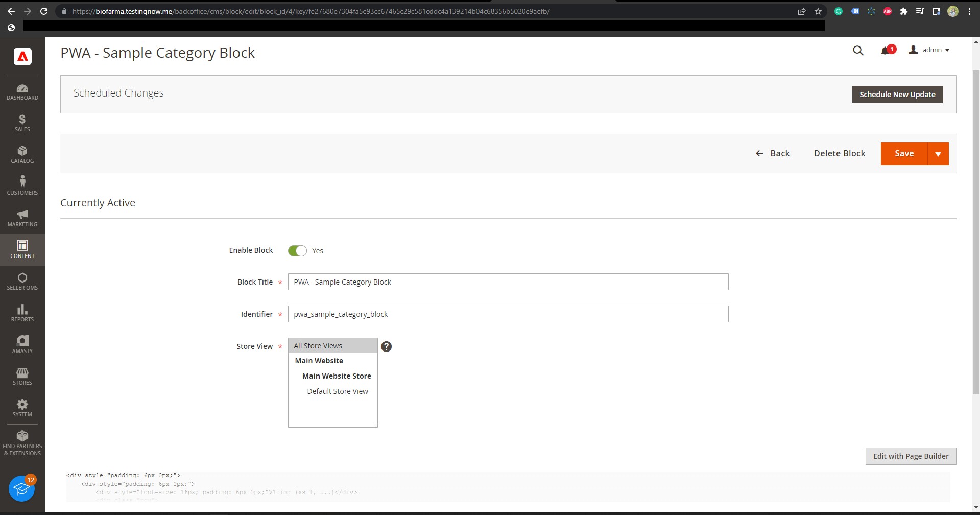Viewport: 980px width, 515px height.
Task: Click the HTML code preview area
Action: click(508, 486)
